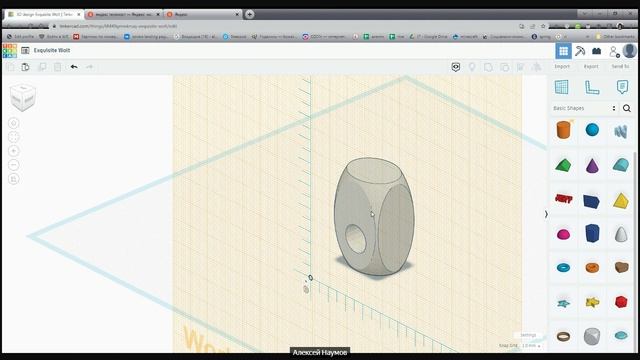The height and width of the screenshot is (360, 640).
Task: Click the view cube orientation control
Action: click(x=23, y=98)
